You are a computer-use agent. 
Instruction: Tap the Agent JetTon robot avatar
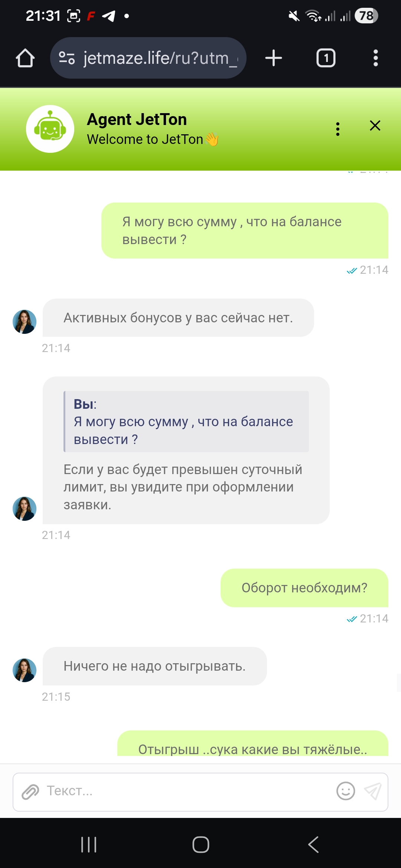click(x=50, y=129)
